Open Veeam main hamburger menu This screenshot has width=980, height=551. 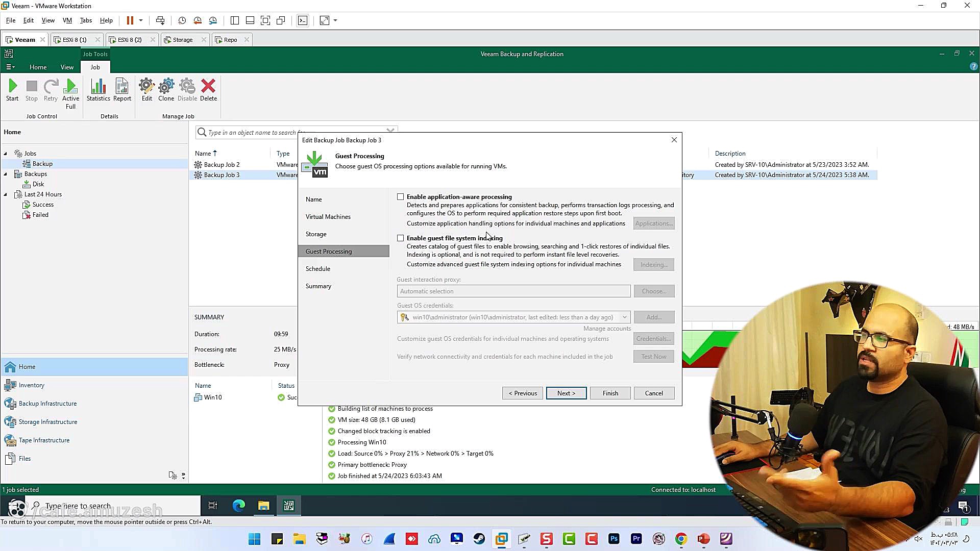(10, 67)
